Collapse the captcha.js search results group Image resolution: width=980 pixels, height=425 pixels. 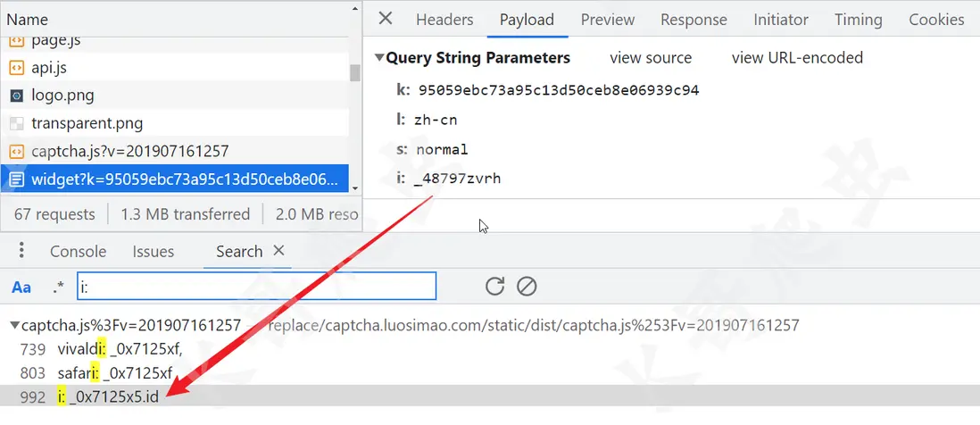click(x=14, y=326)
